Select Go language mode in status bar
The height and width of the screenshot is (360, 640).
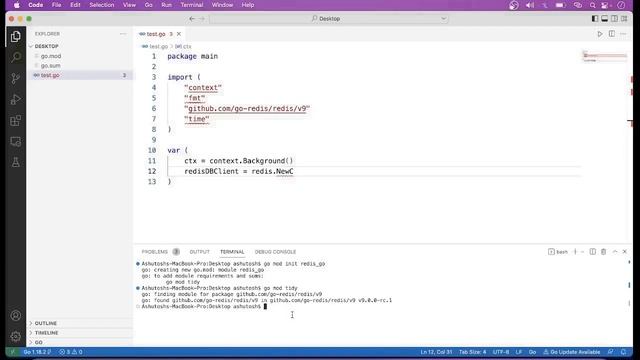click(x=532, y=352)
